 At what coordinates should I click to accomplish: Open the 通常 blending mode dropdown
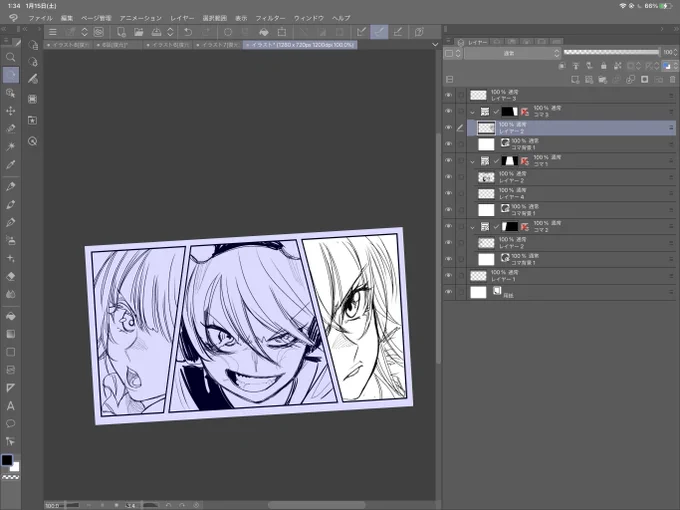(513, 53)
